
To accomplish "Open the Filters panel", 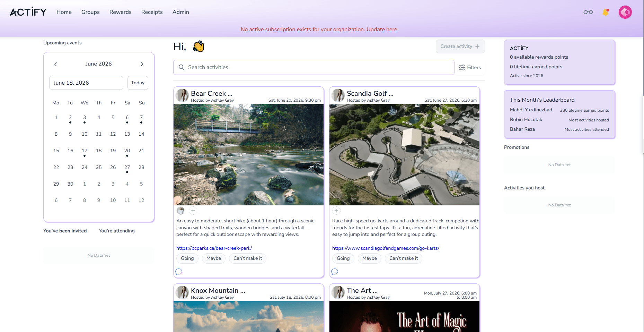I will [469, 67].
